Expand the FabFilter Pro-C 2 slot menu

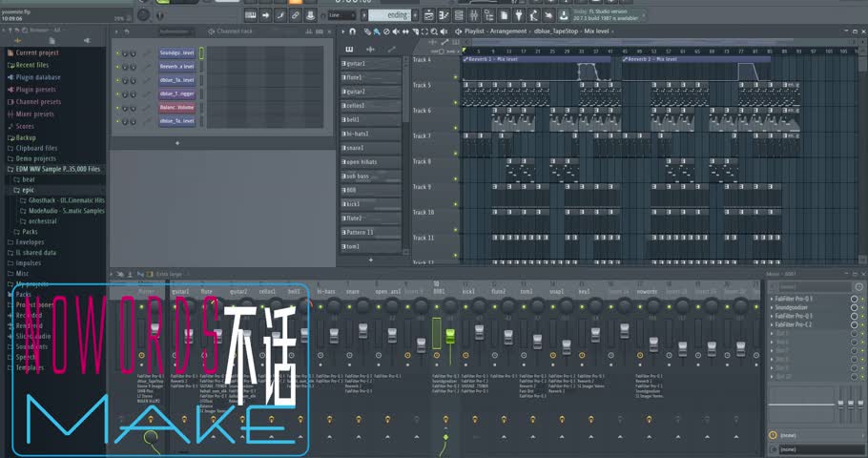pyautogui.click(x=772, y=324)
